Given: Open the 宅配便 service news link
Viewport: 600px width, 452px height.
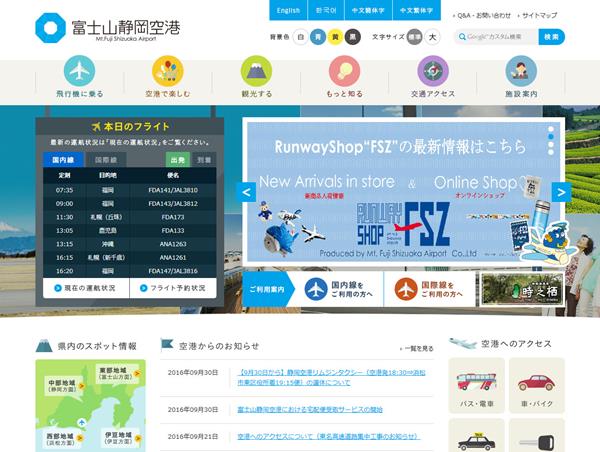Looking at the screenshot, I should pyautogui.click(x=310, y=410).
